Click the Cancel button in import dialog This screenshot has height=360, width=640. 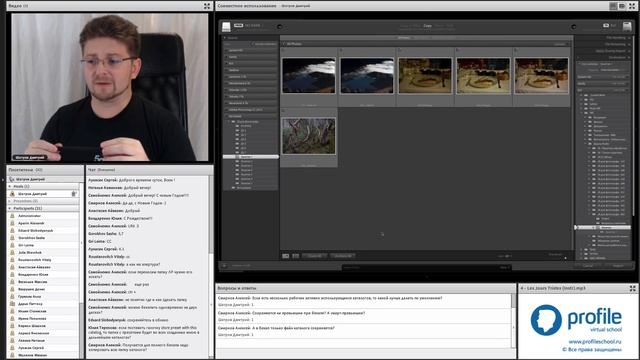pos(588,266)
